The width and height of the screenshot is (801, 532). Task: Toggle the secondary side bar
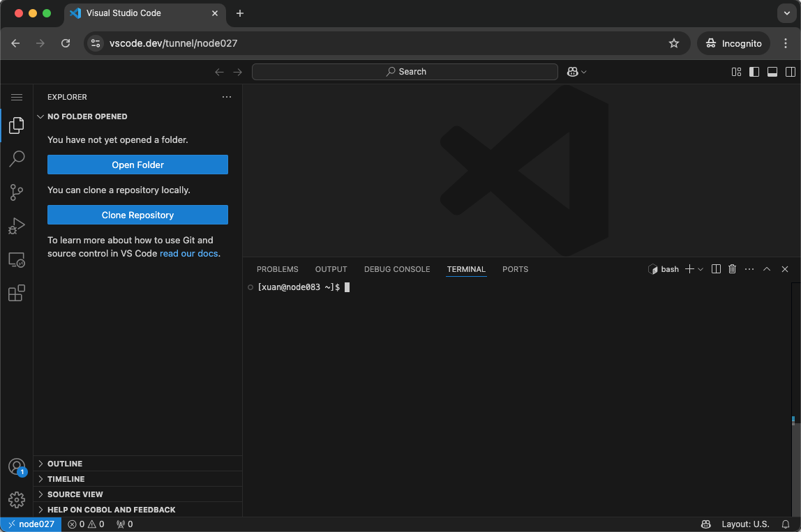(x=791, y=72)
